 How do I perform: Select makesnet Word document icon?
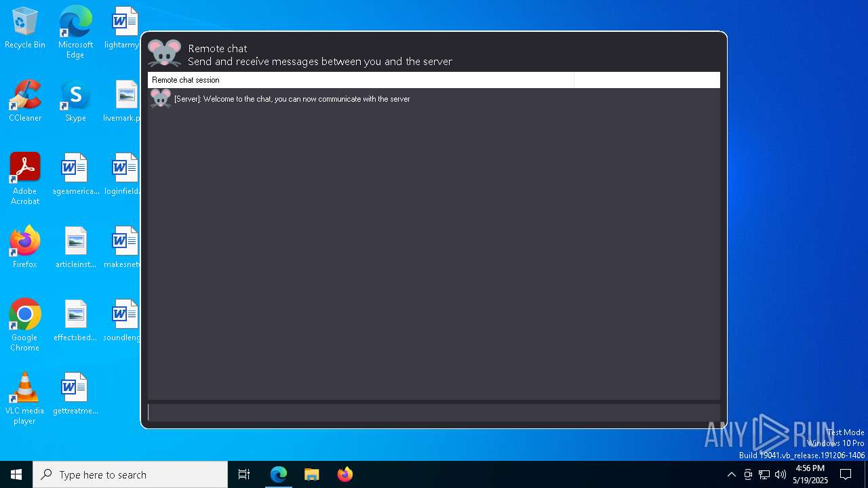tap(123, 247)
